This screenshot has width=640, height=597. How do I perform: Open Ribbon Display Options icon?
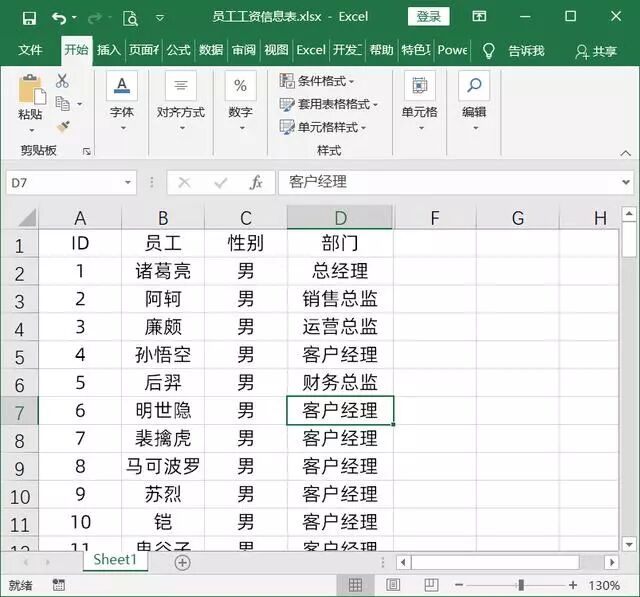tap(479, 16)
